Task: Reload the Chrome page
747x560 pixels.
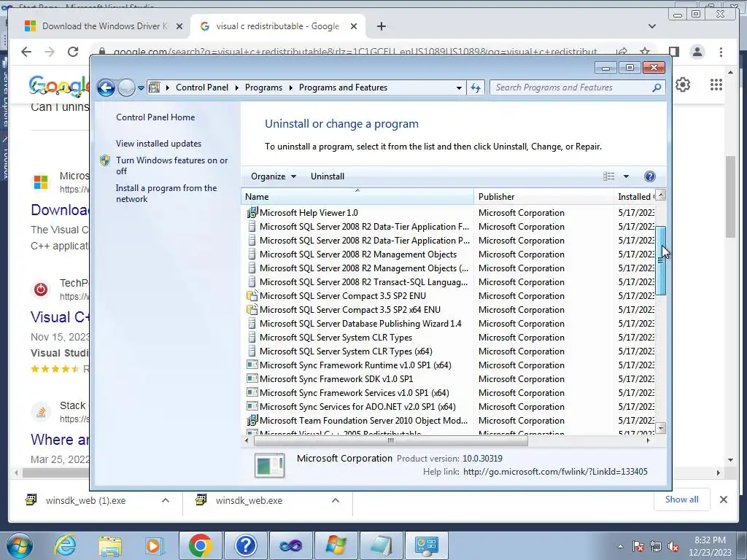Action: 73,52
